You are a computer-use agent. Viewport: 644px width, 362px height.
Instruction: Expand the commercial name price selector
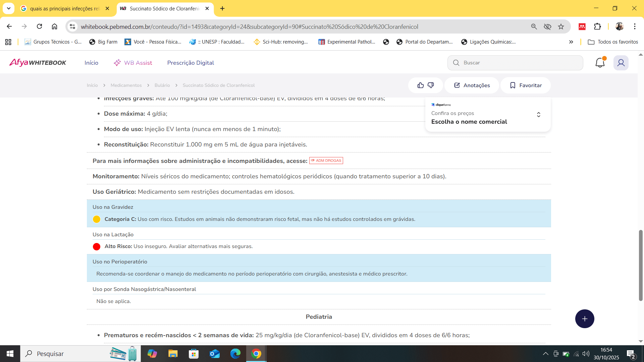[x=538, y=115]
